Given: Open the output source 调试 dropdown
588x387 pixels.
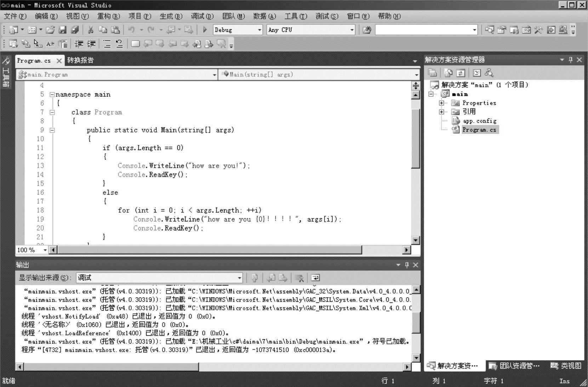Looking at the screenshot, I should click(x=240, y=278).
